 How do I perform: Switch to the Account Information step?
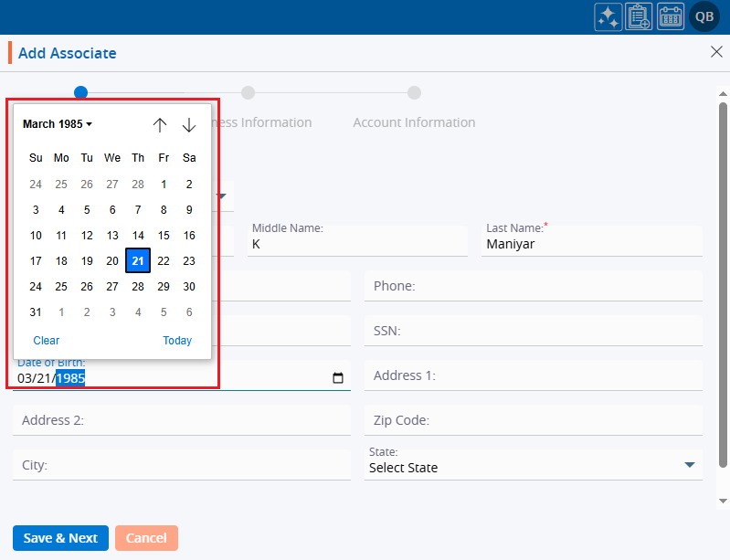[414, 122]
